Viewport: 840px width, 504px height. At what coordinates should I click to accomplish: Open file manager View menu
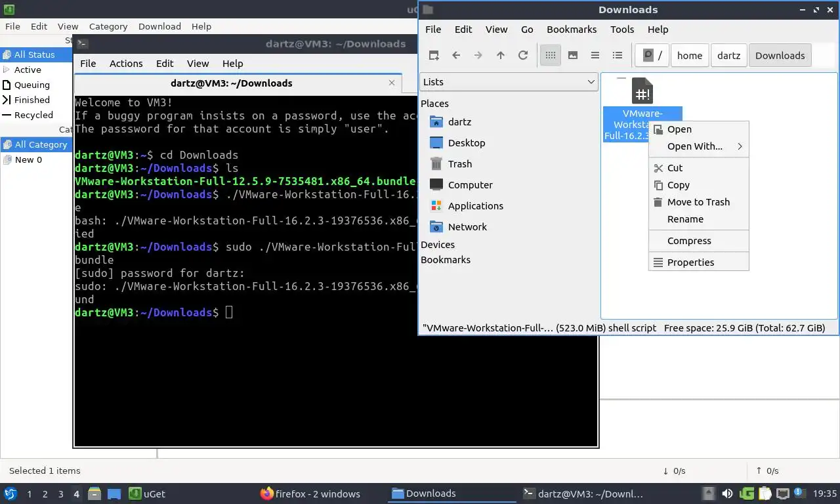[x=496, y=30]
